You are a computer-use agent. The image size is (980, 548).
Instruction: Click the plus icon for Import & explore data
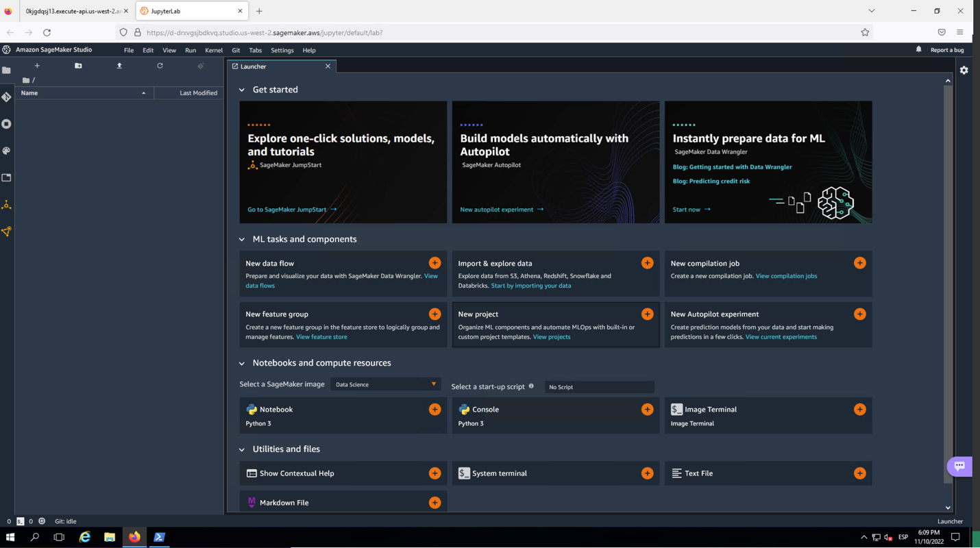click(647, 263)
